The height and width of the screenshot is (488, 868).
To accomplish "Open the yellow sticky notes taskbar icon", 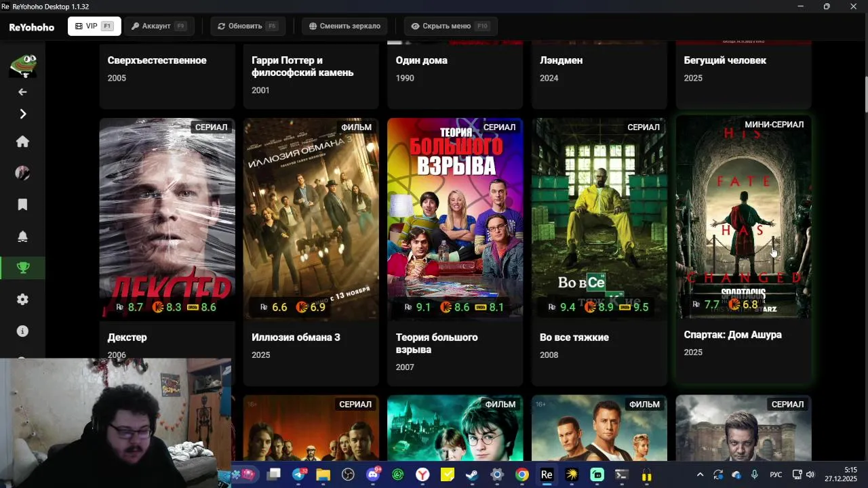I will pyautogui.click(x=448, y=475).
